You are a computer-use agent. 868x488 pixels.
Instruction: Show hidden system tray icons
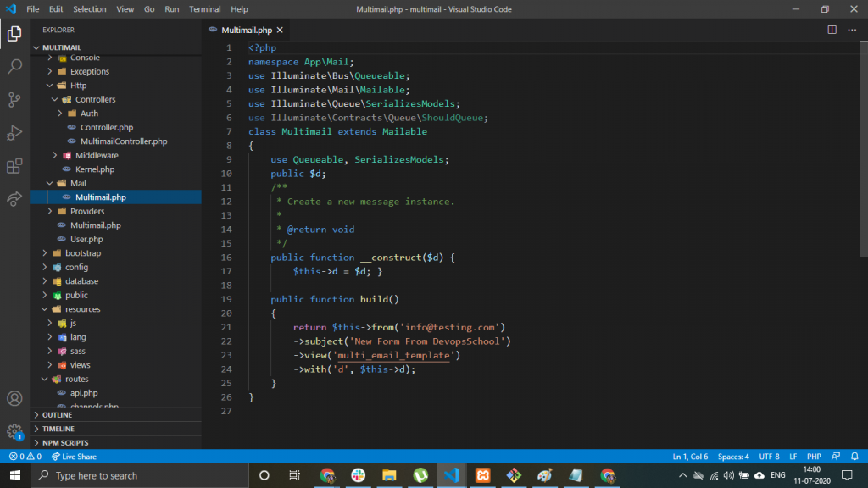point(682,475)
